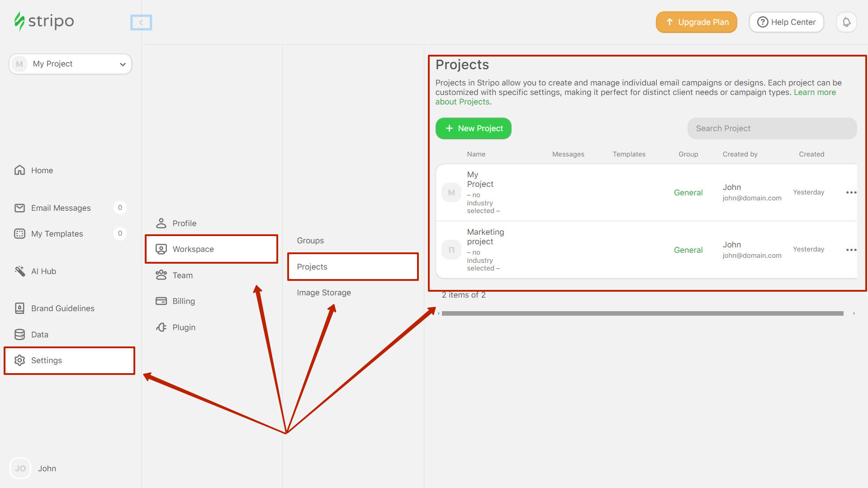Screen dimensions: 868x488
Task: Click the horizontal scrollbar under the projects table
Action: 642,313
